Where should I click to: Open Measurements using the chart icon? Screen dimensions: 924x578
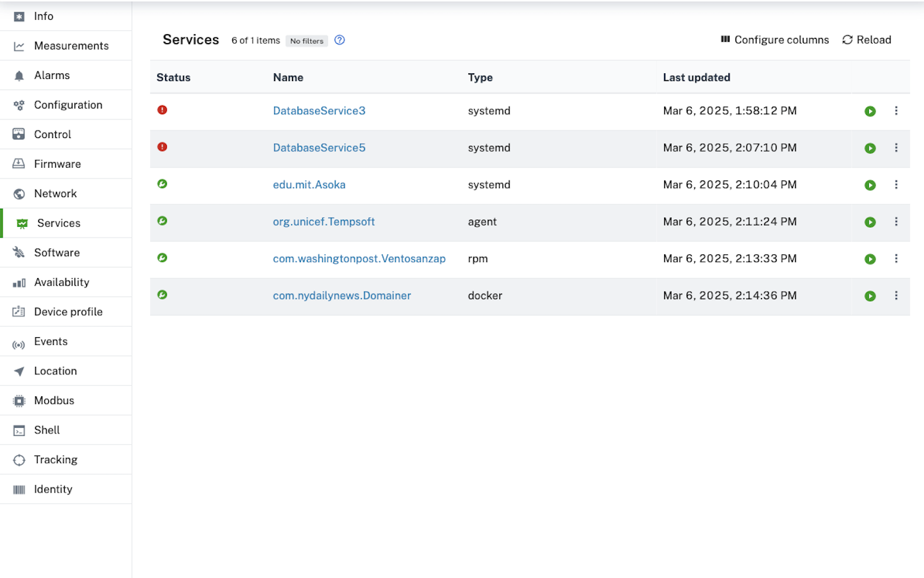(x=18, y=46)
